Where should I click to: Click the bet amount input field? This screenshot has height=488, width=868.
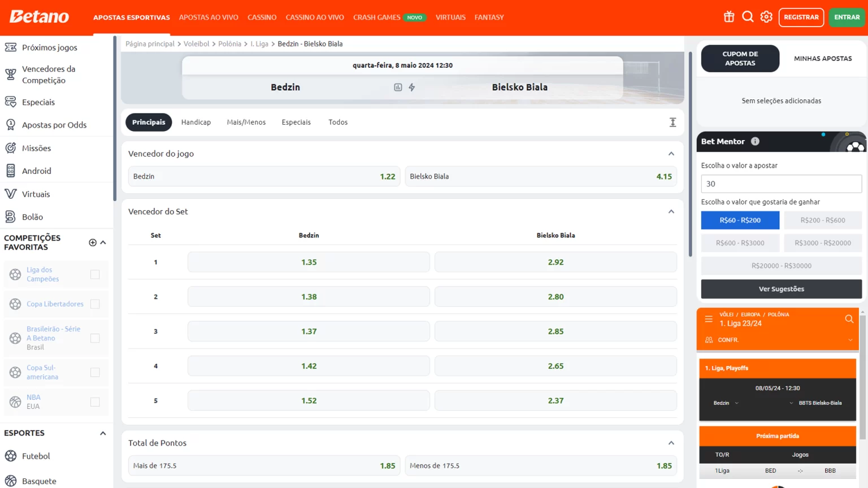781,184
